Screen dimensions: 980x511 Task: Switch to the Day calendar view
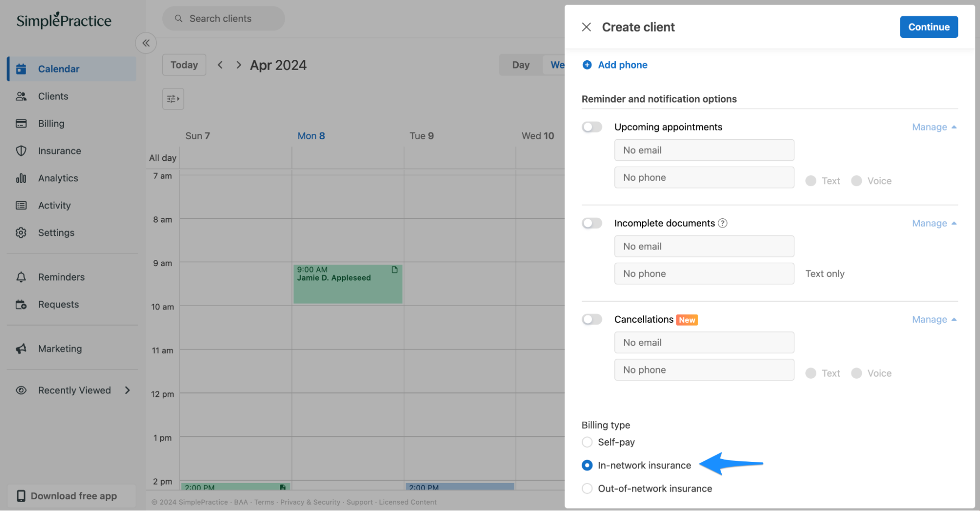pos(521,64)
